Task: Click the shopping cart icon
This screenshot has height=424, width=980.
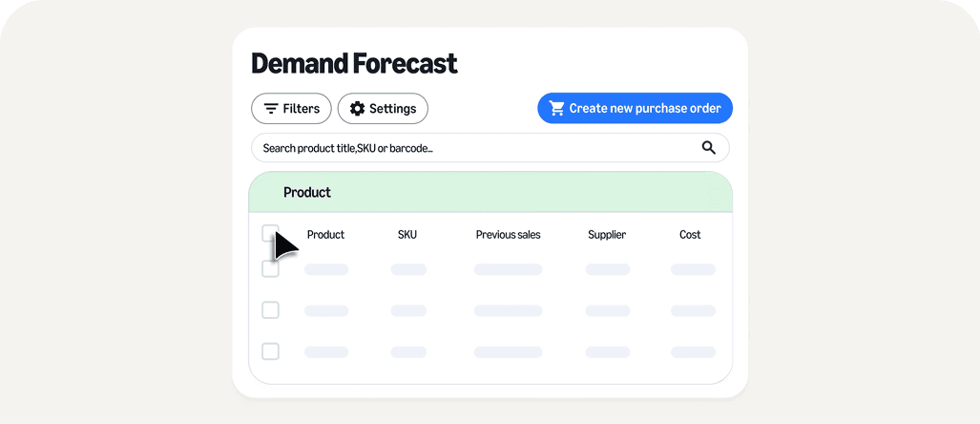Action: click(557, 108)
